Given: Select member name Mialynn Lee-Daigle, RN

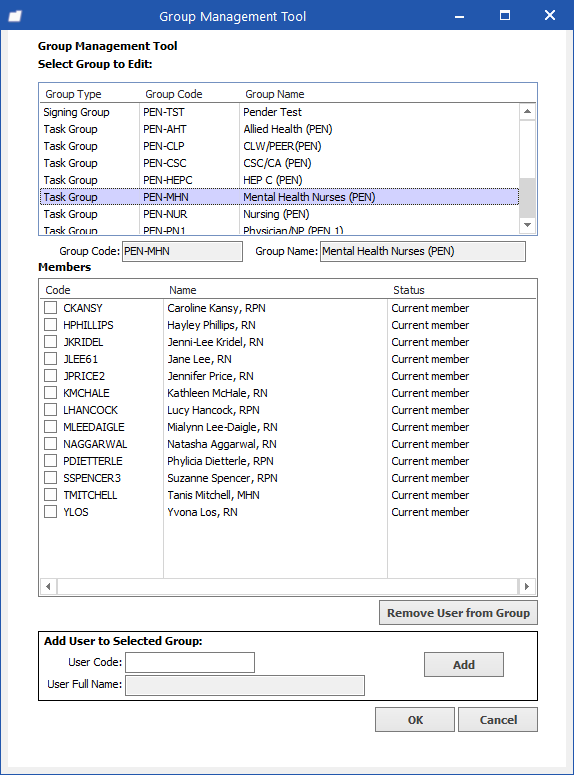Looking at the screenshot, I should click(222, 427).
